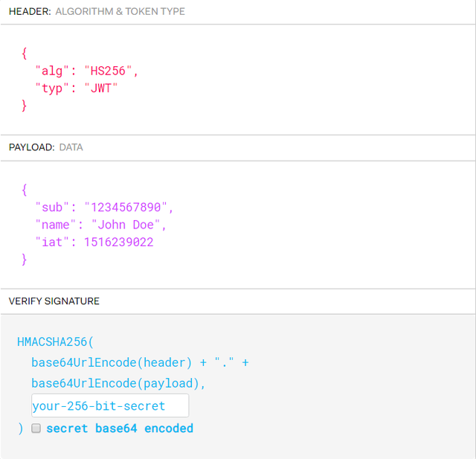Click the HEADER: ALGORITHM & TOKEN TYPE heading
The width and height of the screenshot is (476, 459).
click(x=97, y=12)
